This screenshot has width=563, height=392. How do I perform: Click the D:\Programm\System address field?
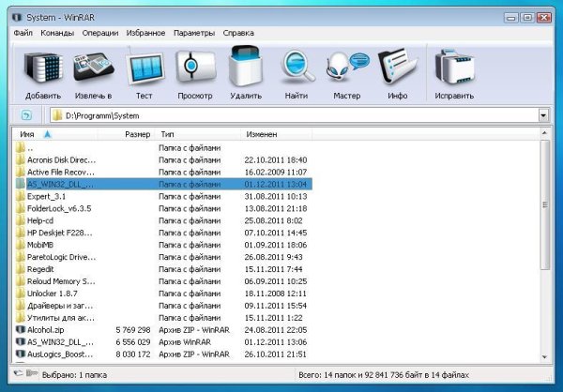tap(281, 115)
